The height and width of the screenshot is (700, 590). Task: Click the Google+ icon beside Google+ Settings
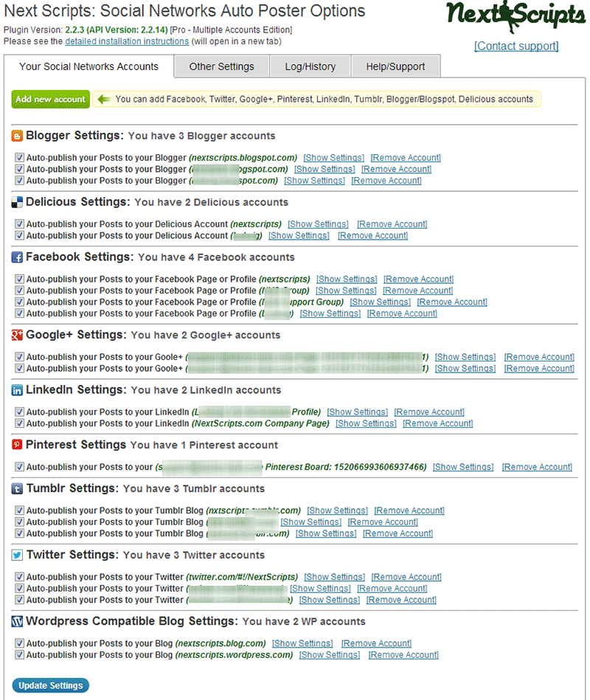tap(17, 335)
